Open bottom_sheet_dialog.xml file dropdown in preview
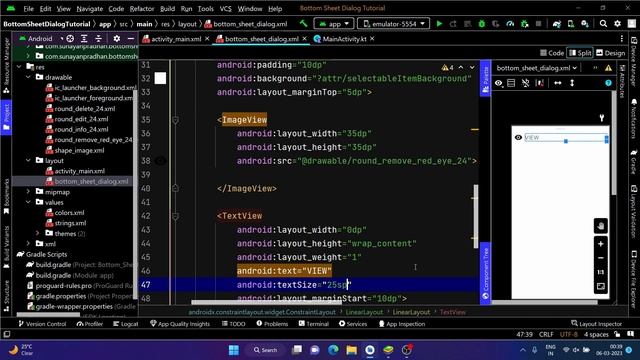 point(536,68)
